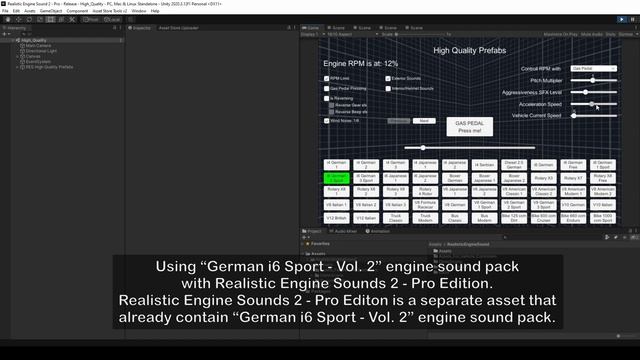Switch to the Audio Mixer tab
The height and width of the screenshot is (360, 640).
point(343,231)
